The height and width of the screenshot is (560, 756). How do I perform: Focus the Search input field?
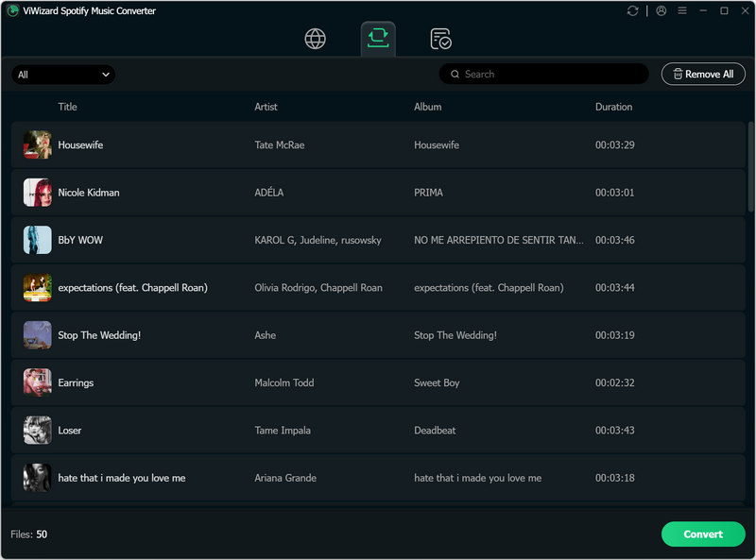(543, 75)
